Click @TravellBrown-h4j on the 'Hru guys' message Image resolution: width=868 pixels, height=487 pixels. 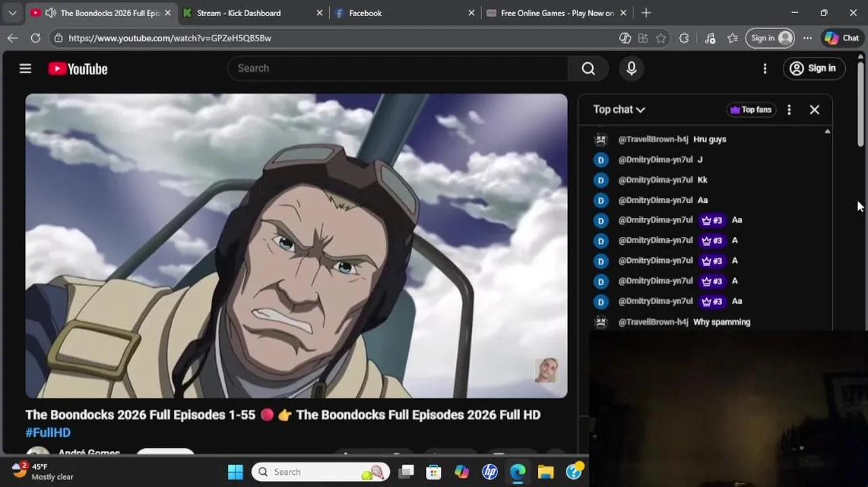click(x=653, y=139)
